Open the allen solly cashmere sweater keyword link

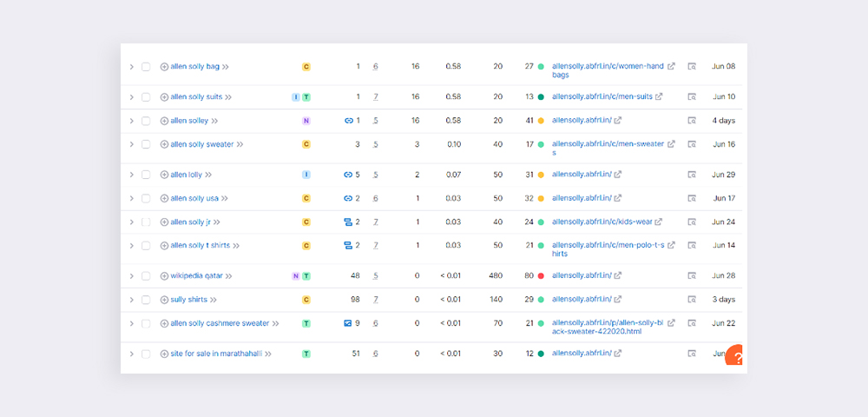(x=220, y=323)
